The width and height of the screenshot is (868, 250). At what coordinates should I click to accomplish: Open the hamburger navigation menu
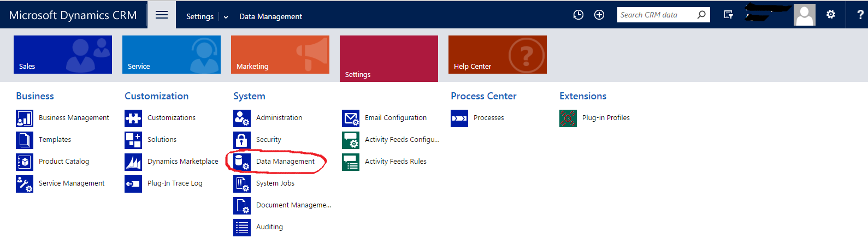coord(162,15)
